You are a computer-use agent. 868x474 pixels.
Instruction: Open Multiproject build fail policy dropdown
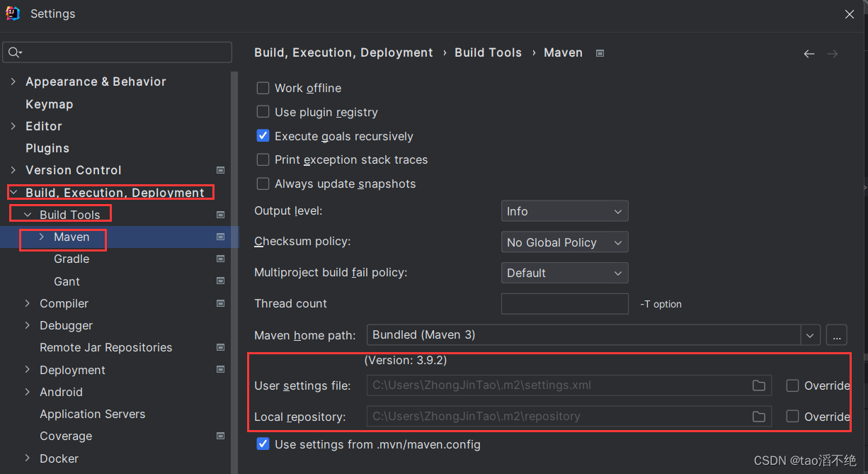(x=564, y=273)
